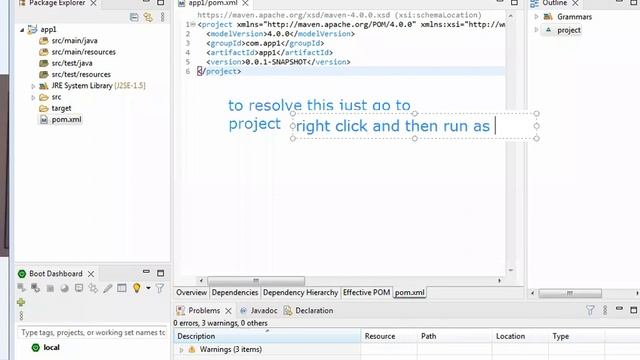Click the Boot Dashboard debug restart icon
Screen dimensions: 640x360
(x=36, y=288)
